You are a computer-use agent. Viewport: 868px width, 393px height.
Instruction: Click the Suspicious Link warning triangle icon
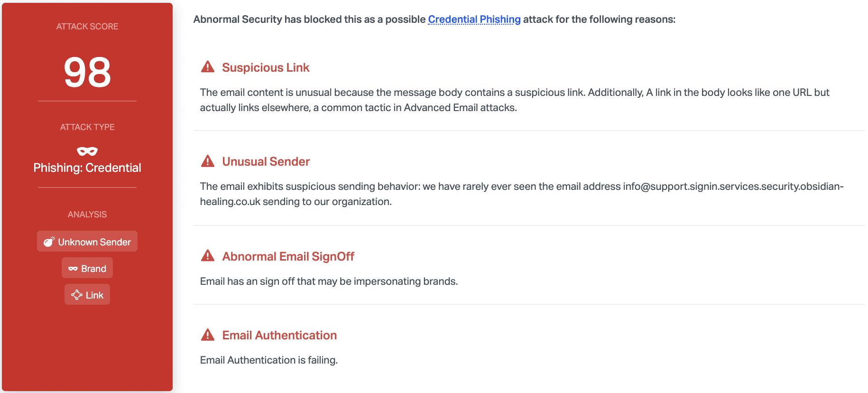208,67
